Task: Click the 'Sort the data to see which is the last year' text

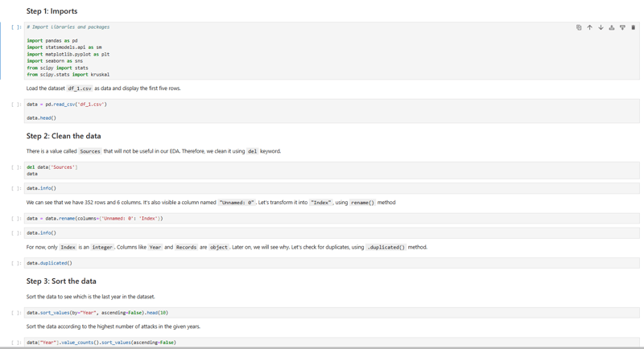Action: coord(91,297)
